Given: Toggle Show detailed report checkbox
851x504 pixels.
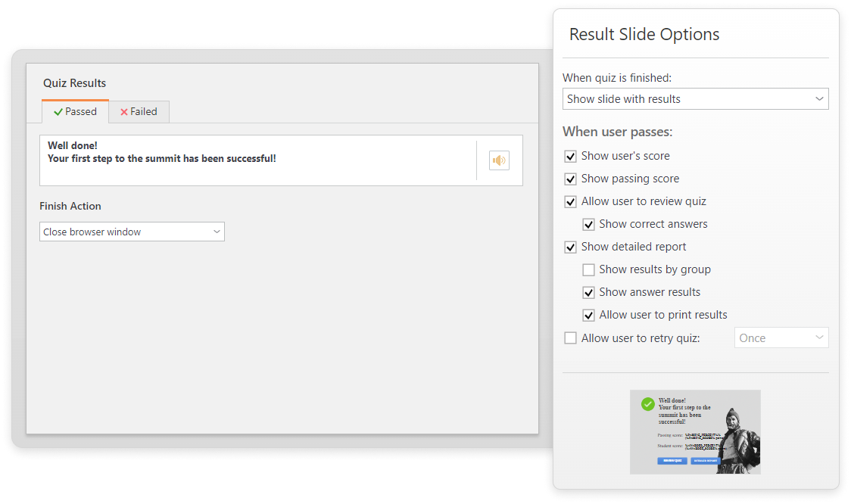Looking at the screenshot, I should [571, 247].
